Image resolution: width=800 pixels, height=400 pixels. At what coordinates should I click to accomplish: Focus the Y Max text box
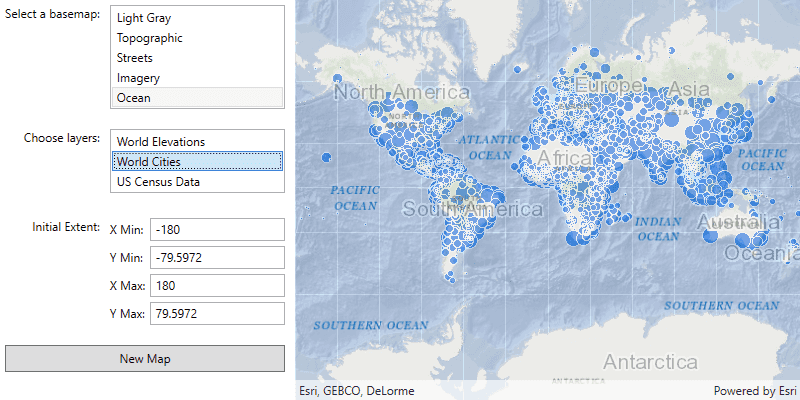point(217,314)
